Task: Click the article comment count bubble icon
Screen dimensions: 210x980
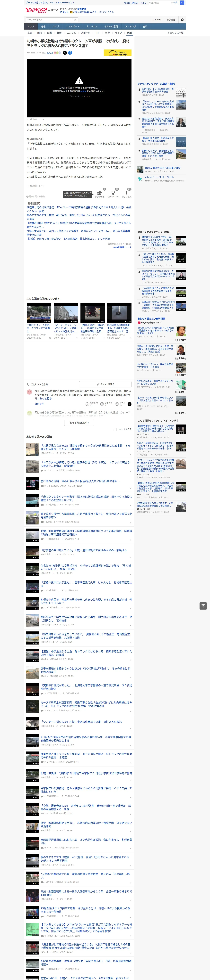Action: tap(48, 53)
